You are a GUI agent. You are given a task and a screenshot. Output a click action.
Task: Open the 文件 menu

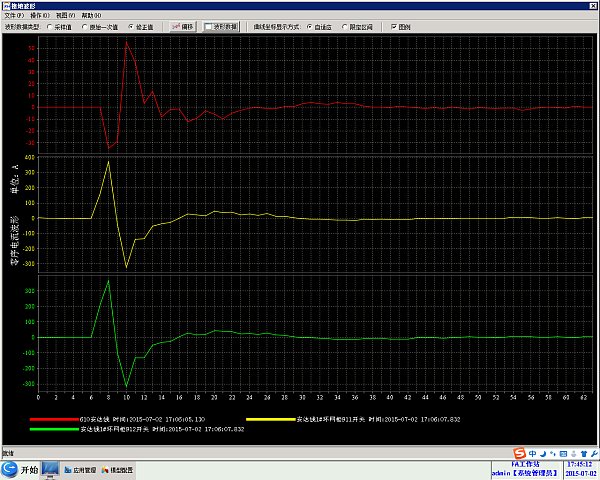(14, 15)
